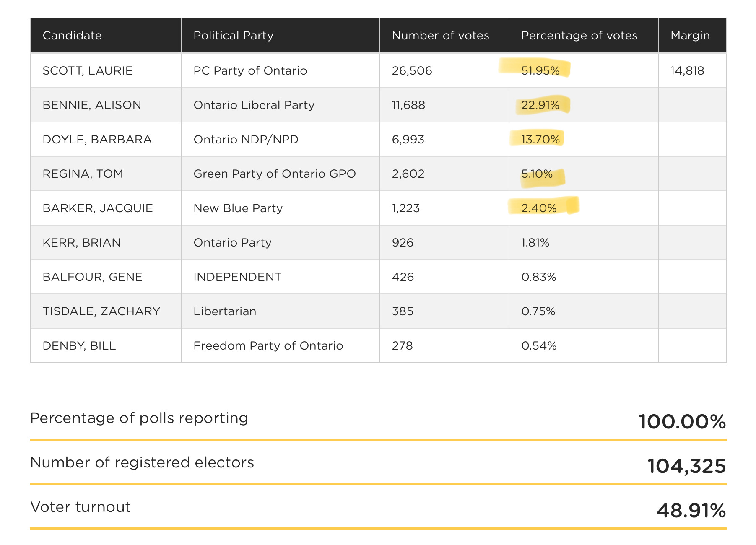The height and width of the screenshot is (545, 756).
Task: Click the Ontario NDP/NPD party cell
Action: pos(281,139)
